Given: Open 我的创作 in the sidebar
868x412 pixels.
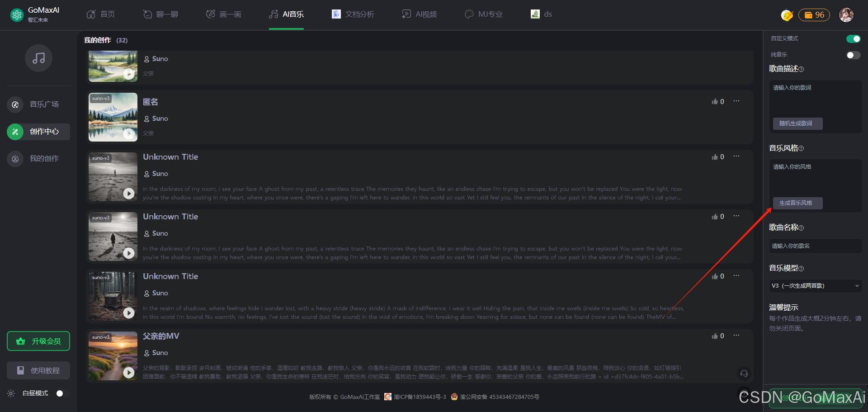Looking at the screenshot, I should tap(38, 159).
